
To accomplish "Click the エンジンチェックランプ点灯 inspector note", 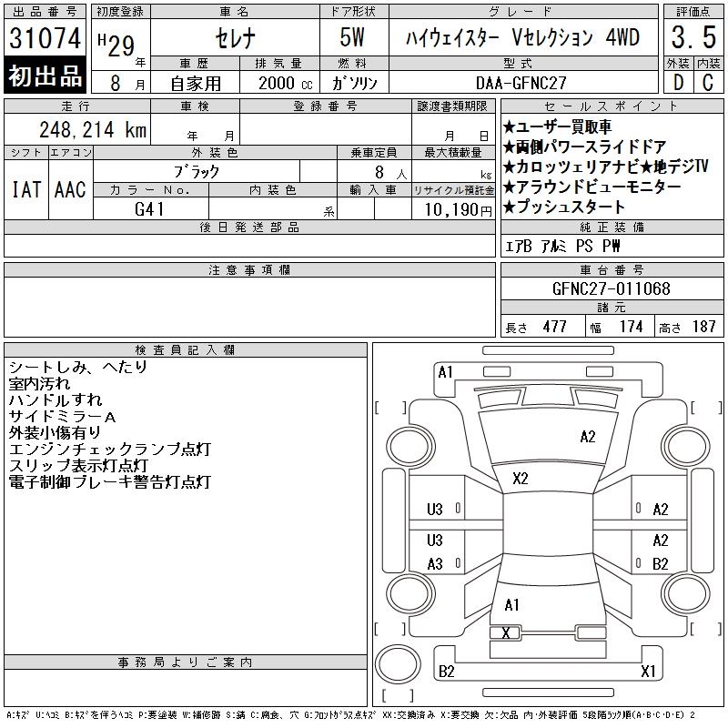I will [109, 450].
